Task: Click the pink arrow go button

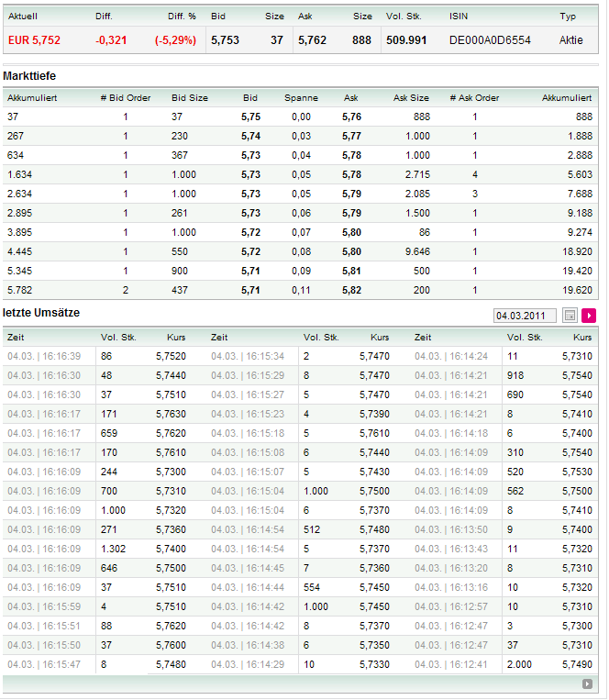Action: [589, 316]
